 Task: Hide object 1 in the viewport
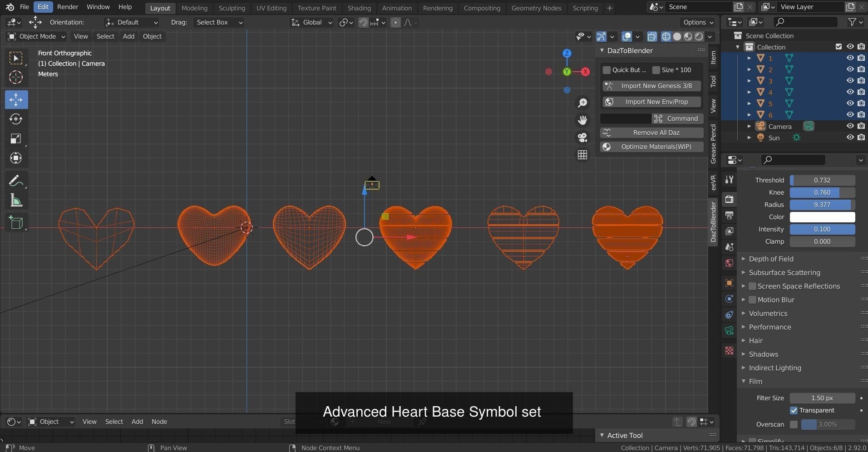(x=850, y=58)
